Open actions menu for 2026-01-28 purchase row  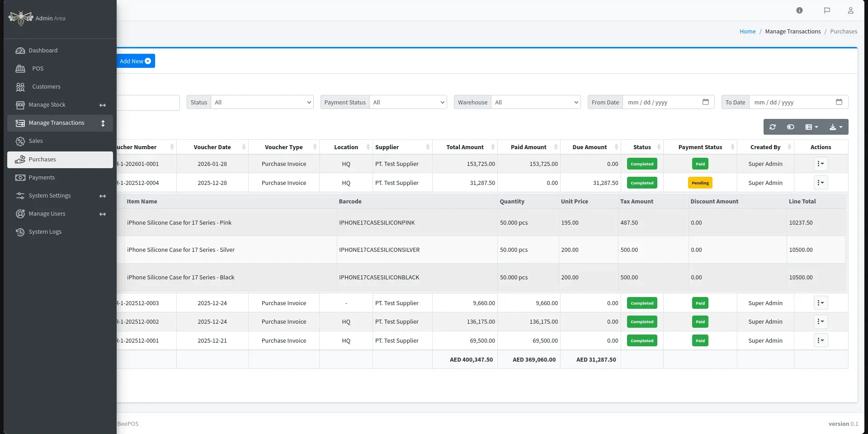pos(821,164)
